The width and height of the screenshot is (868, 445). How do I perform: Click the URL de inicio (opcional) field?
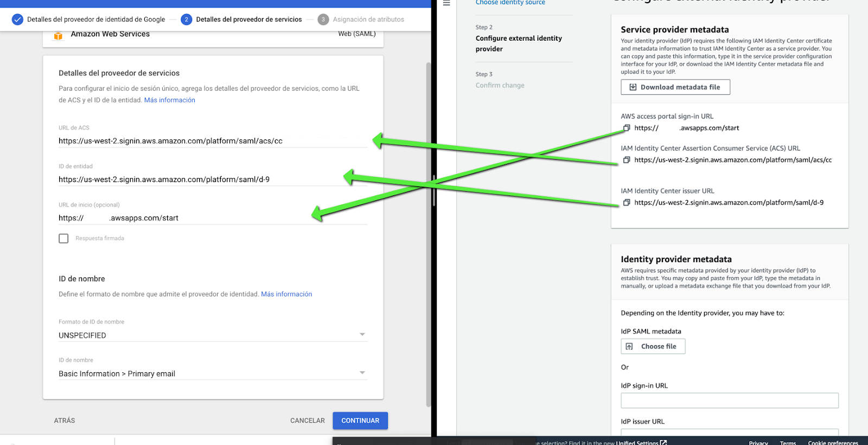pyautogui.click(x=213, y=218)
